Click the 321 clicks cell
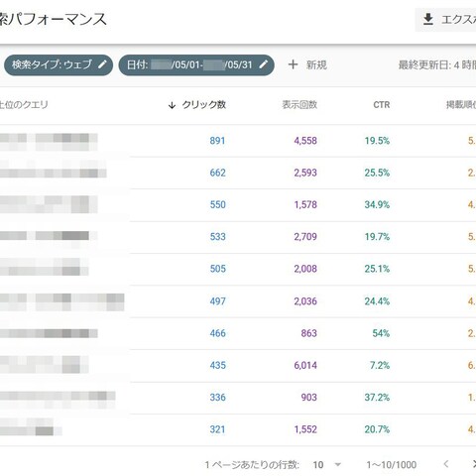This screenshot has height=476, width=476. [217, 429]
